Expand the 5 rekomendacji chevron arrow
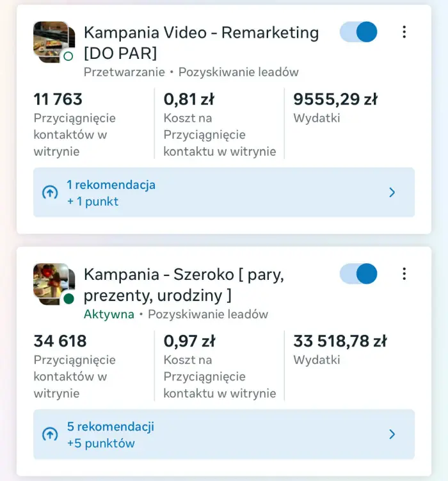The width and height of the screenshot is (448, 481). (392, 434)
